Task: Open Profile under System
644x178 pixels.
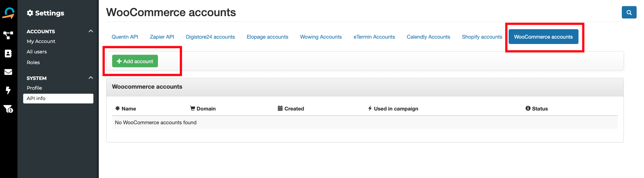Action: 34,88
